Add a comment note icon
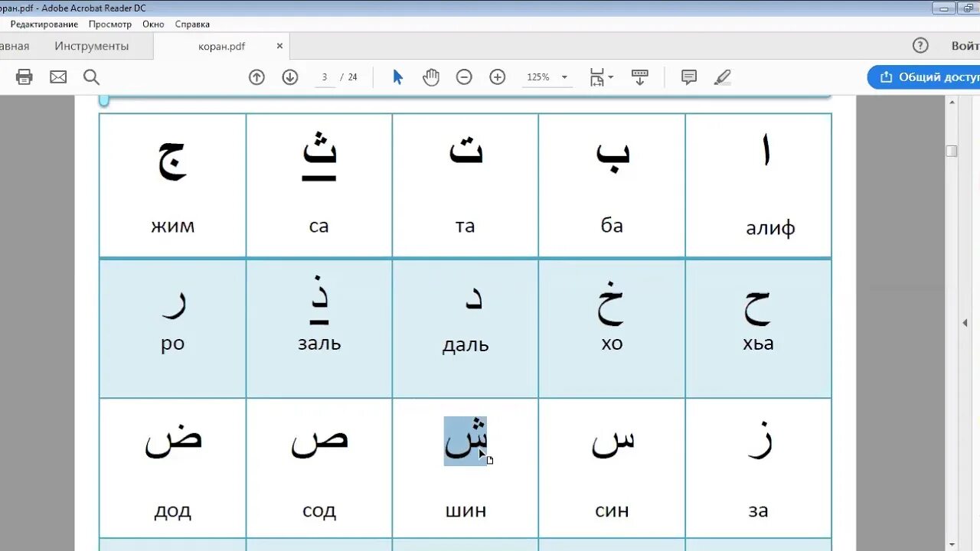This screenshot has width=980, height=551. tap(689, 77)
